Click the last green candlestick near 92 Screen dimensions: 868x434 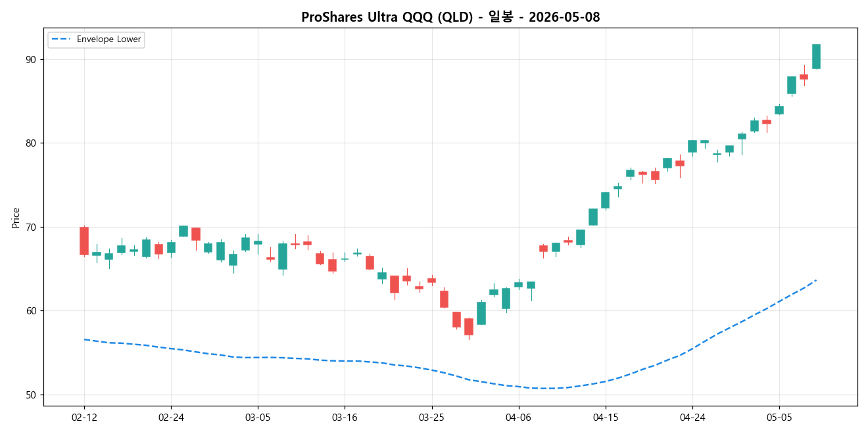(x=816, y=57)
